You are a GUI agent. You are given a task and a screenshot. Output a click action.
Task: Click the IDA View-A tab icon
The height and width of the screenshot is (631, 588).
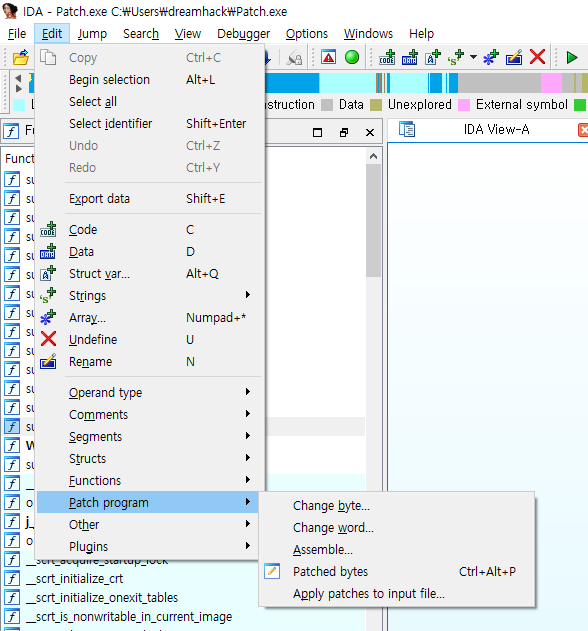click(x=407, y=130)
